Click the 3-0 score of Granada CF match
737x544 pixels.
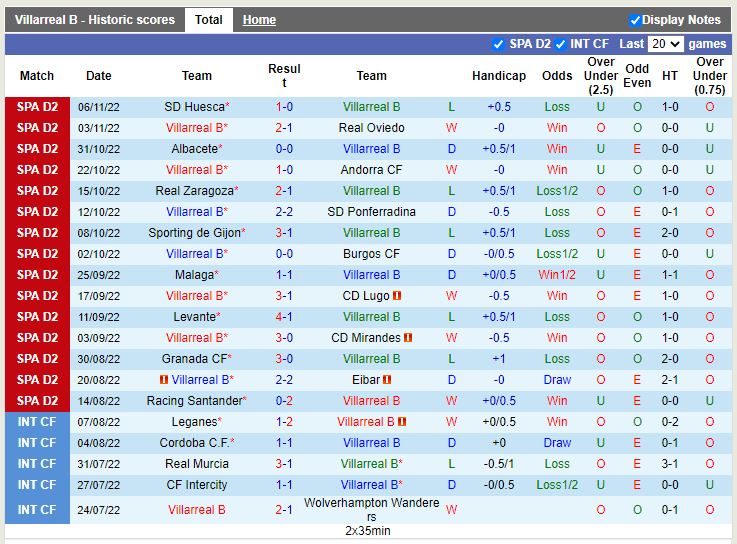284,359
